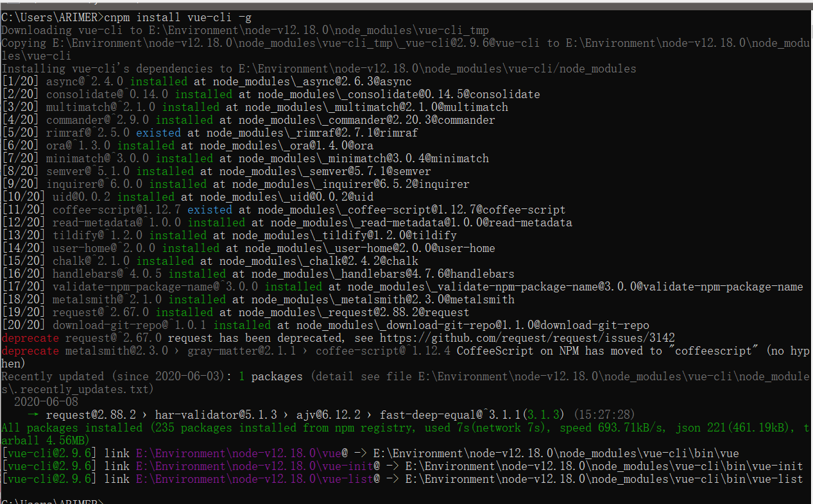813x504 pixels.
Task: Select the '[1/20] async@~2.4.0 installed' line
Action: pyautogui.click(x=207, y=81)
